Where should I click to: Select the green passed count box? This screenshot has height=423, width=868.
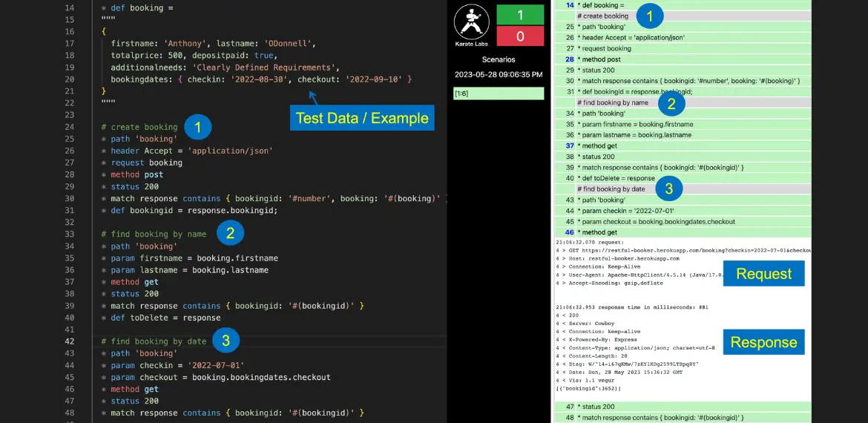pyautogui.click(x=519, y=14)
